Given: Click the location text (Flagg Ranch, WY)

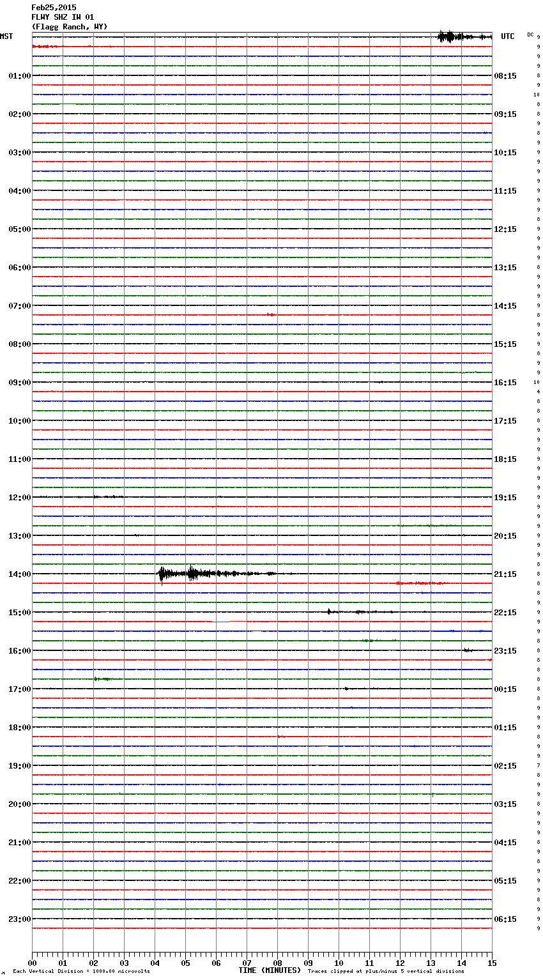Looking at the screenshot, I should (70, 27).
